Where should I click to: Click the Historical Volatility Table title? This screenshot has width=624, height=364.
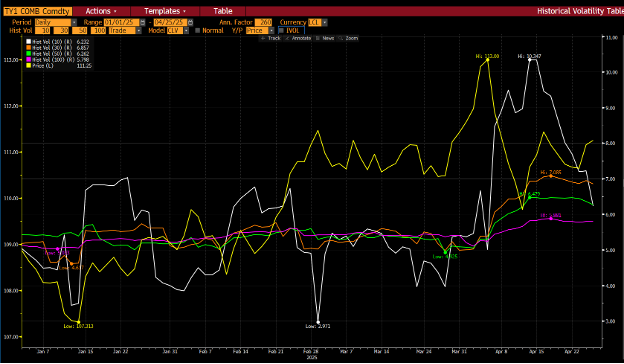(x=580, y=11)
